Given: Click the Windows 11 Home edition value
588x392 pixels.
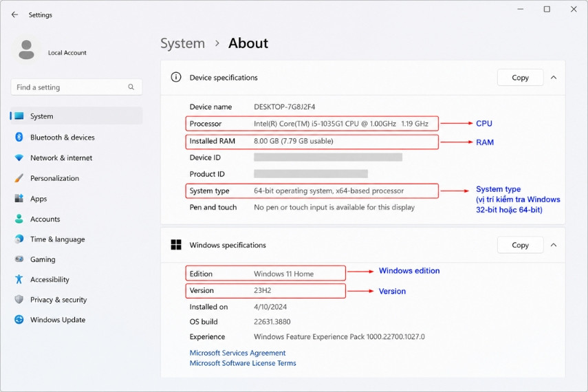Looking at the screenshot, I should point(283,274).
